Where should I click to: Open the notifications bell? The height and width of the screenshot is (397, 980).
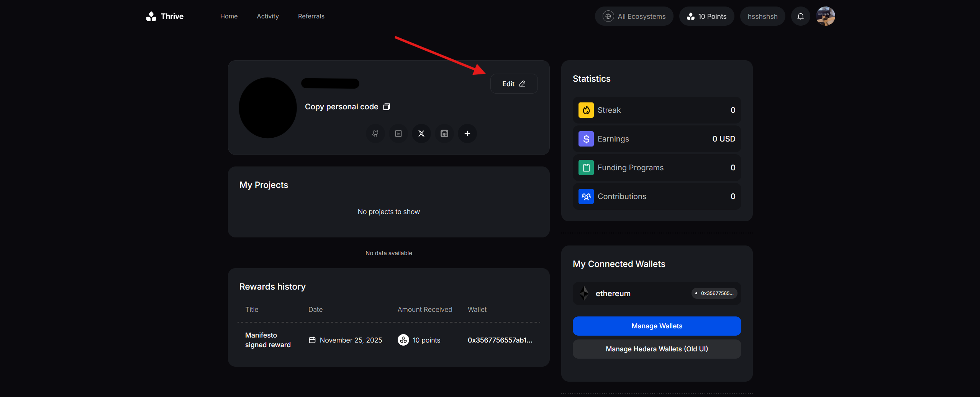pyautogui.click(x=800, y=16)
